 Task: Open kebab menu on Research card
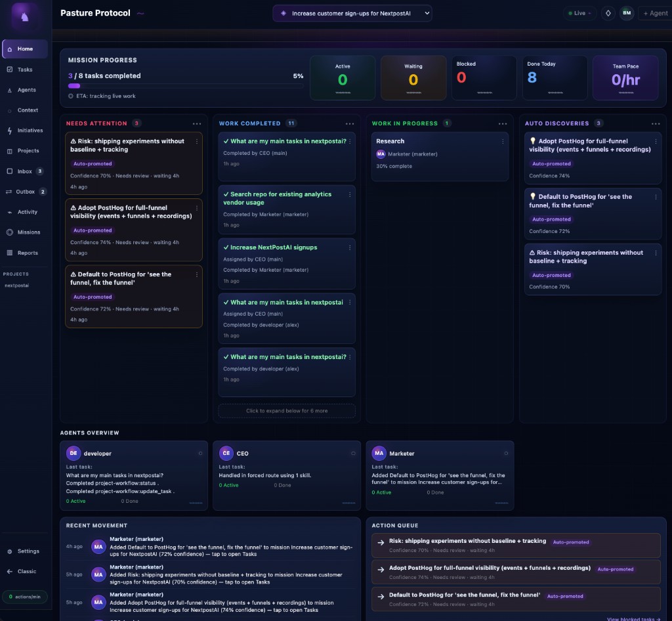[503, 141]
